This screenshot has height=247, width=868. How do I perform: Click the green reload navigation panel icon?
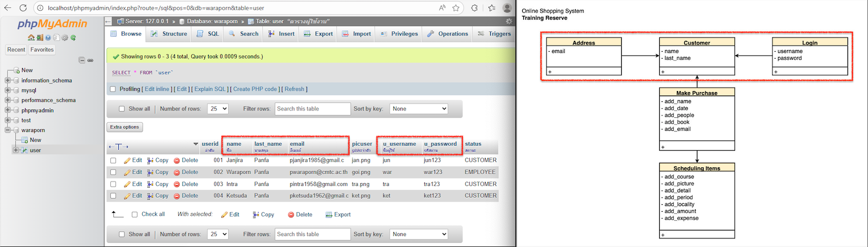click(73, 38)
